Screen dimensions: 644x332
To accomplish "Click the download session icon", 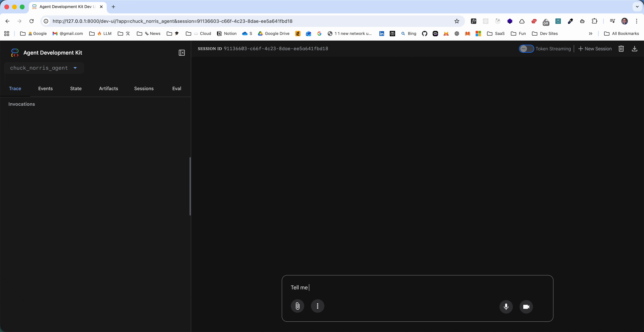I will click(634, 49).
